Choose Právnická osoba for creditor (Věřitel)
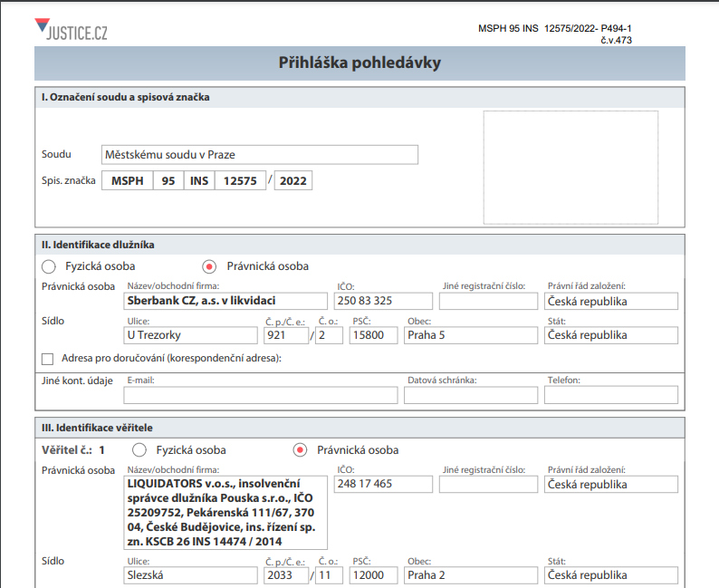 [300, 449]
